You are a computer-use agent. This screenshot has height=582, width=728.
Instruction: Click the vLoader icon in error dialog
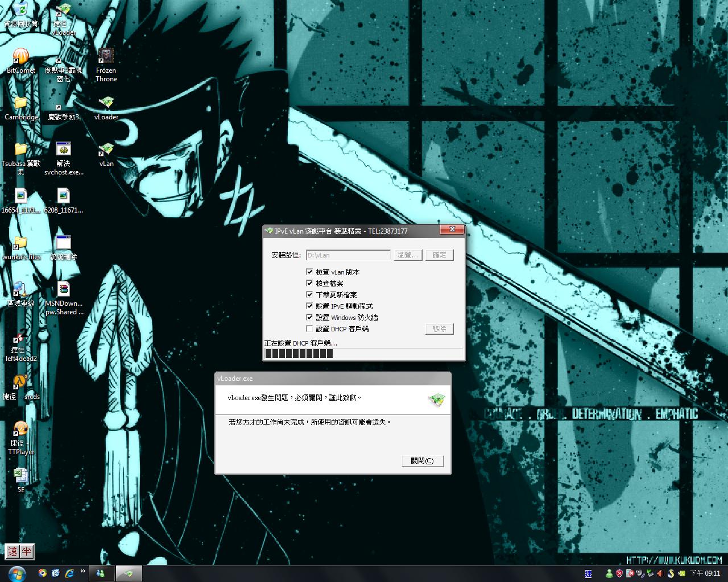point(436,399)
